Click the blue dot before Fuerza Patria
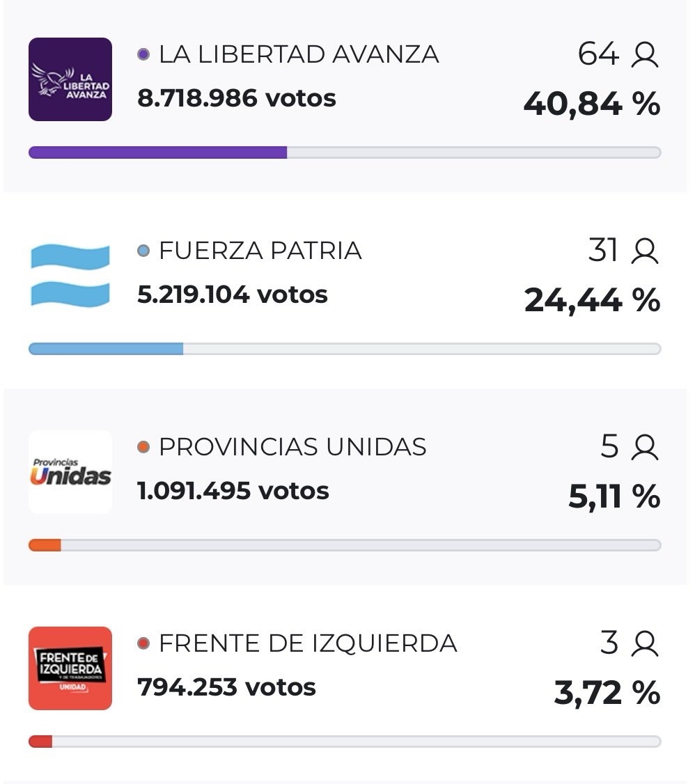Image resolution: width=695 pixels, height=784 pixels. click(x=144, y=251)
